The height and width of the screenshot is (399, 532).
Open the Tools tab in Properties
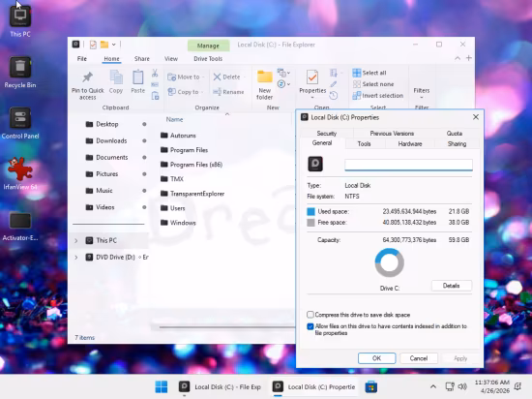(364, 144)
